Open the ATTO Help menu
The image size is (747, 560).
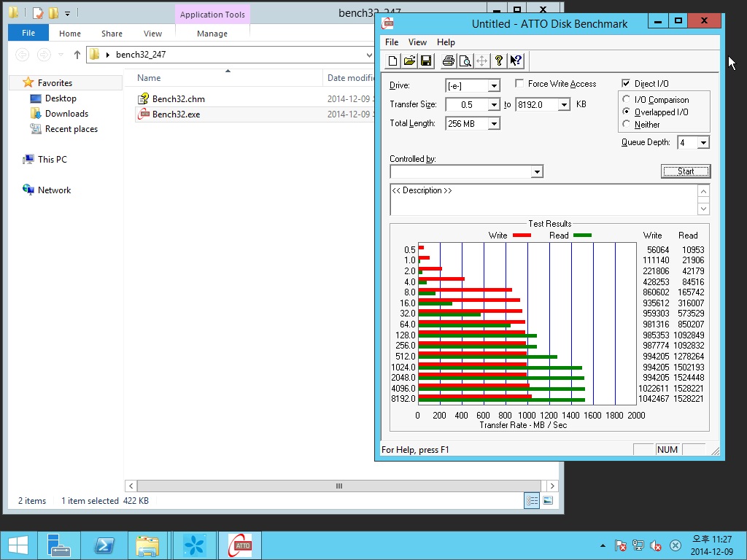coord(446,42)
